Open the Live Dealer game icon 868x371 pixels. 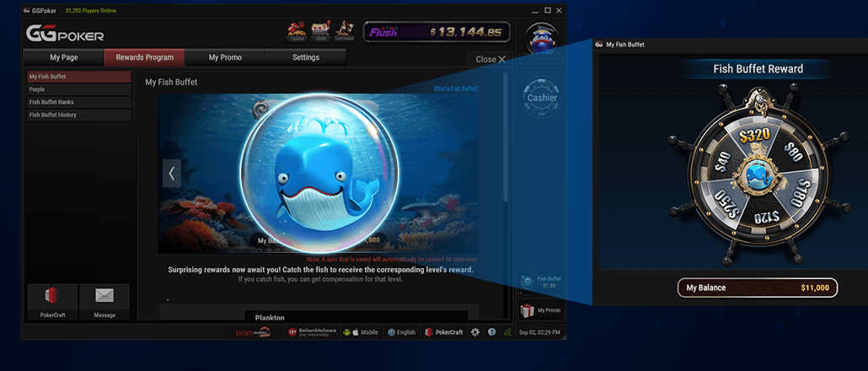click(346, 31)
